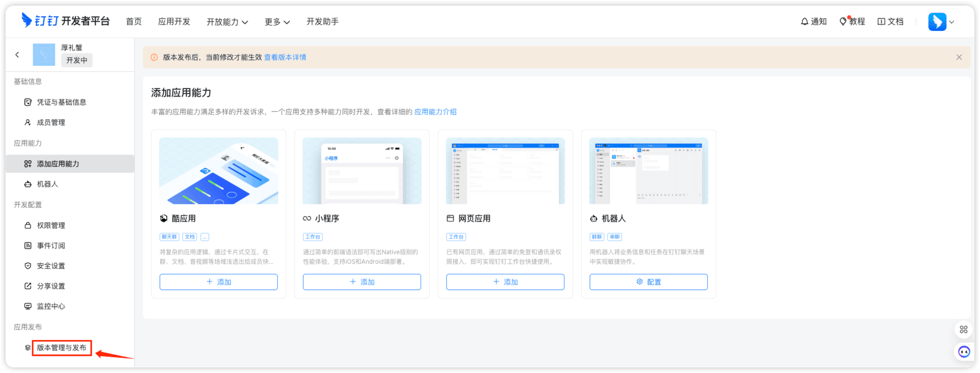Click the 小程序 card title icon
980x373 pixels.
tap(307, 218)
